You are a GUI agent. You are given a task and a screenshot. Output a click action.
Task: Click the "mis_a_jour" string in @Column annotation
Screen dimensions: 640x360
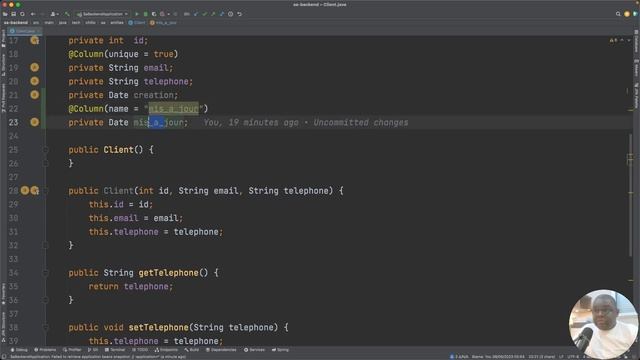pos(173,109)
